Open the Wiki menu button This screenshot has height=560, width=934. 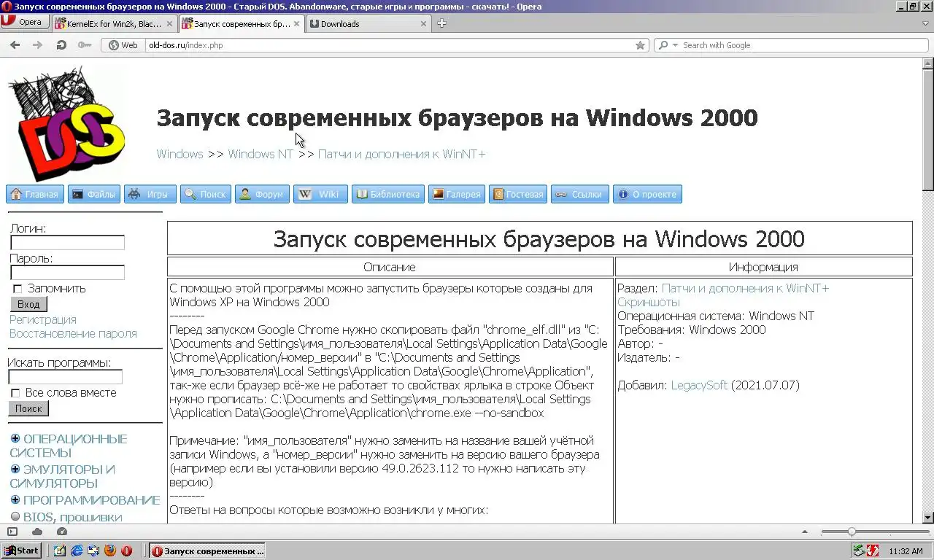click(x=320, y=194)
